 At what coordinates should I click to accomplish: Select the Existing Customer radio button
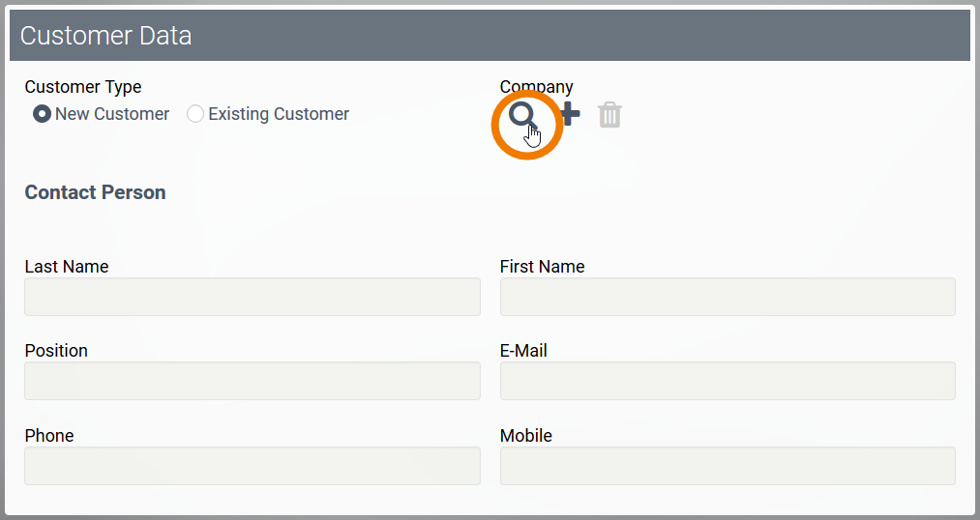tap(195, 114)
